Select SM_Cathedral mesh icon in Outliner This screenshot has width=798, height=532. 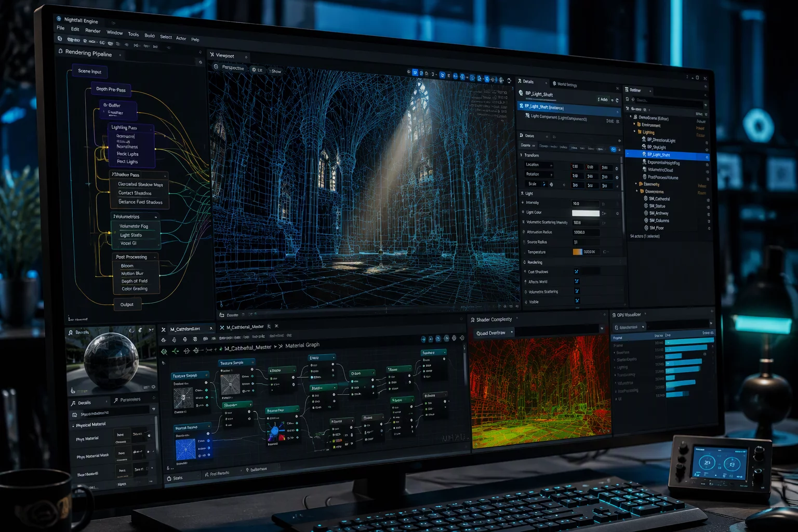646,198
